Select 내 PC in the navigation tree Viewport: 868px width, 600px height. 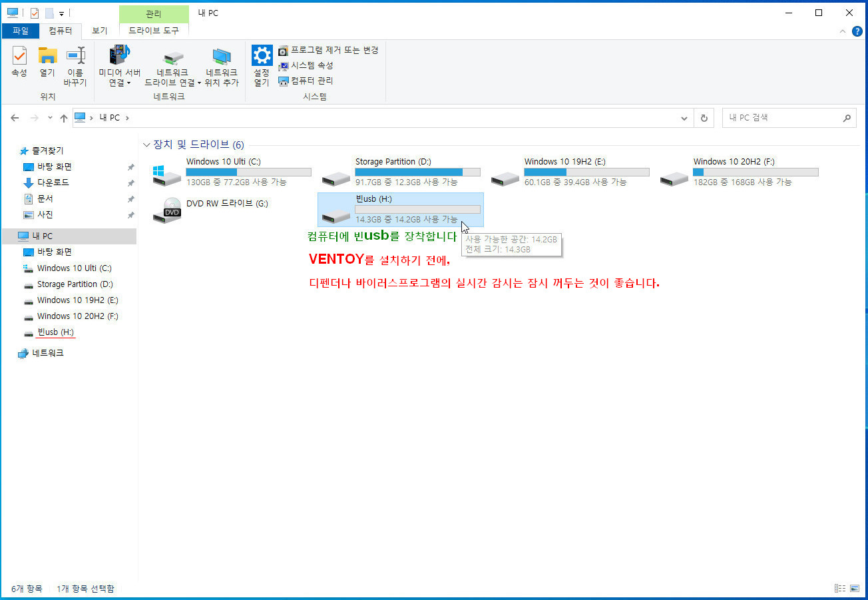coord(69,236)
